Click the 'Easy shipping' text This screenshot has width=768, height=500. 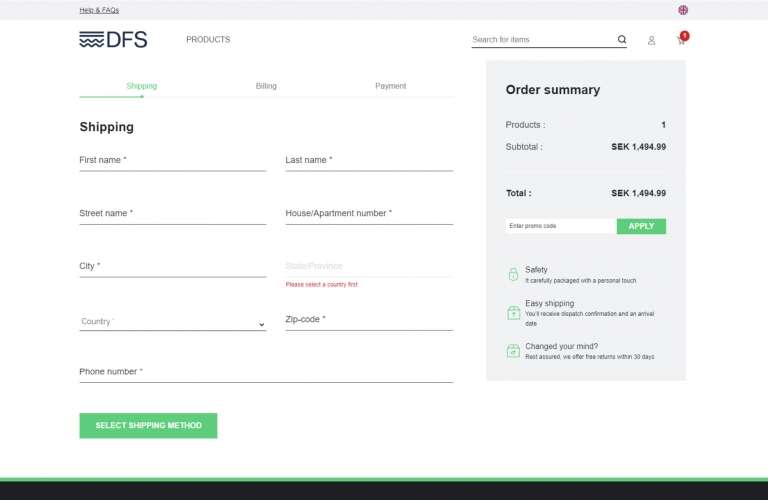pos(550,304)
